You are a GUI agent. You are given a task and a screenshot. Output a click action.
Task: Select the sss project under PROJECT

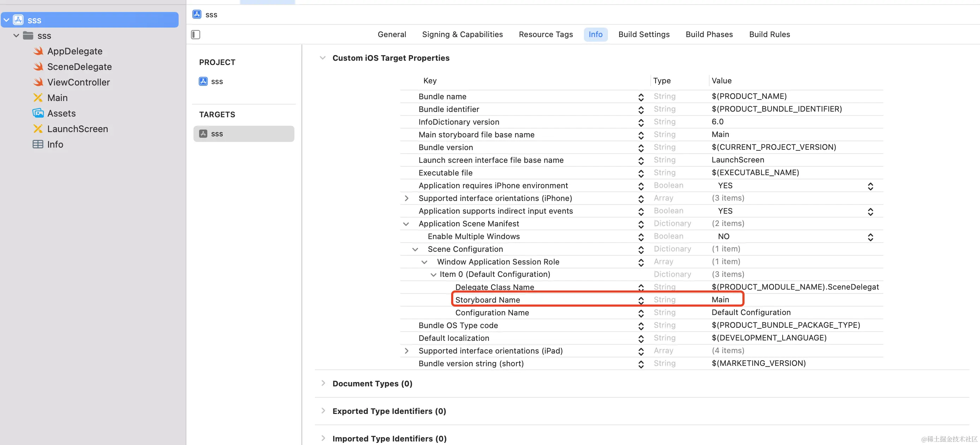coord(217,82)
